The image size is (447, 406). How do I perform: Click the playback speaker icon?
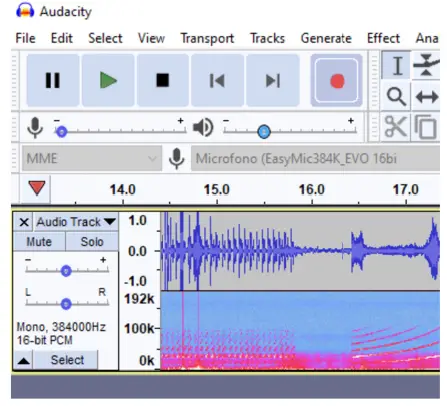click(x=203, y=127)
